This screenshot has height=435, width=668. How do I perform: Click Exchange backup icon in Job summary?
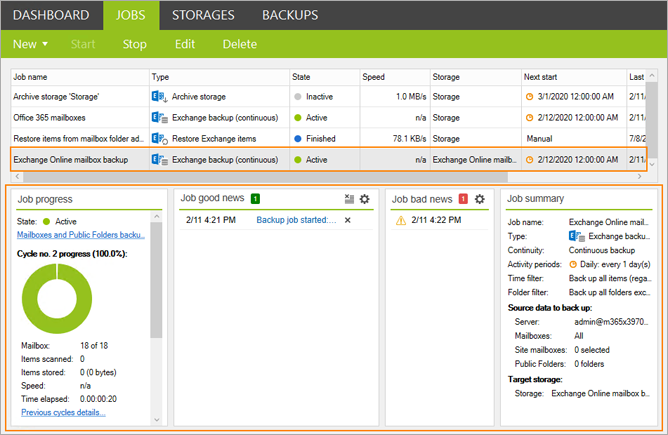pos(577,236)
